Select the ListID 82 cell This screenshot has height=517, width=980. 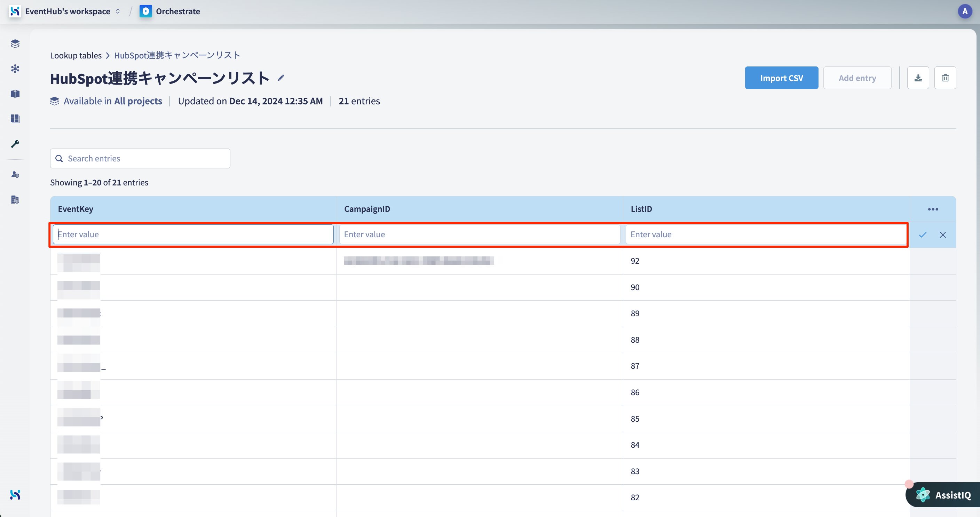[766, 497]
